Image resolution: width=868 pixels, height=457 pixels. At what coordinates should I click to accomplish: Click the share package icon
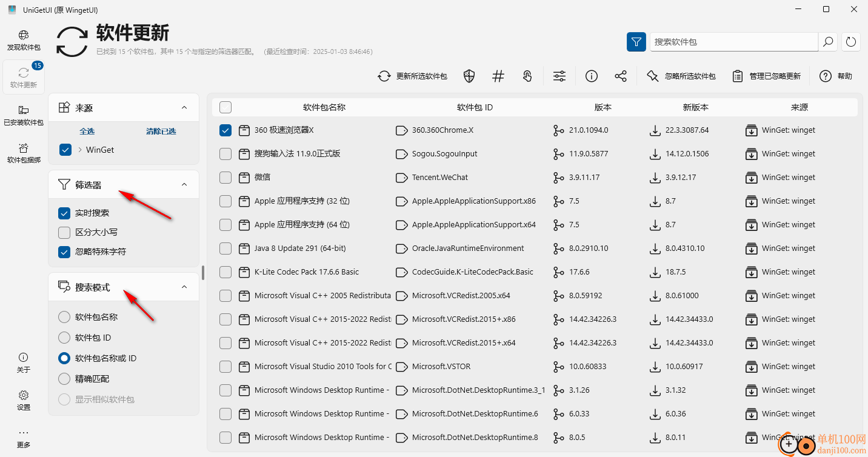pyautogui.click(x=621, y=76)
